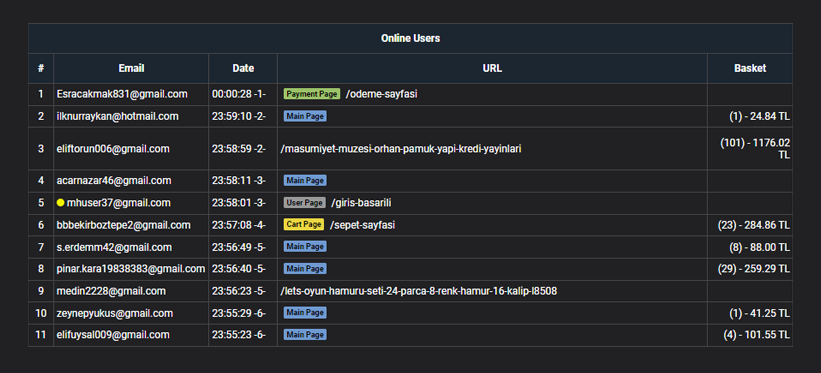Viewport: 821px width, 373px height.
Task: Open the /sepet-sayfasi cart link
Action: (362, 225)
